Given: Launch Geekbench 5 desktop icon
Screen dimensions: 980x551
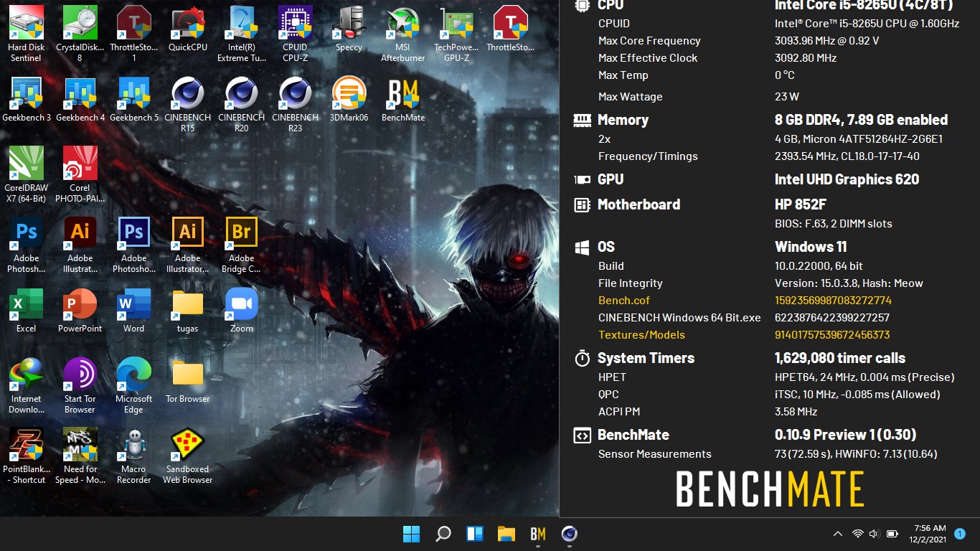Looking at the screenshot, I should tap(134, 99).
